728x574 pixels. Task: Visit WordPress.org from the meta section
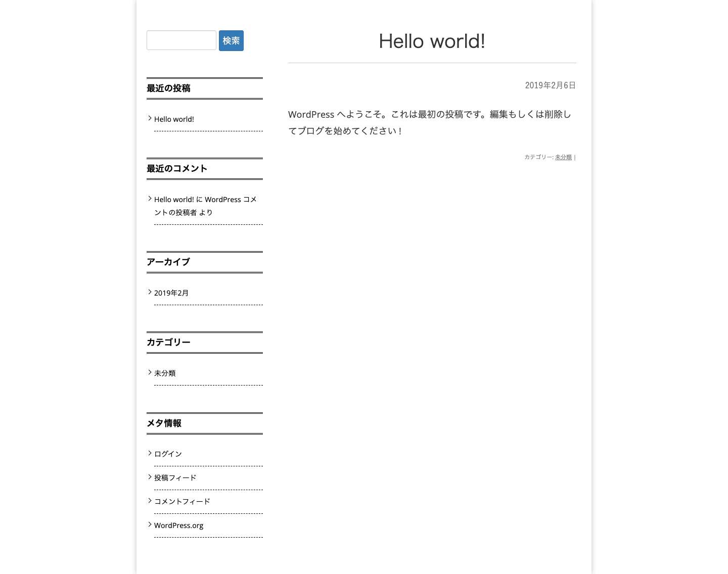point(178,525)
